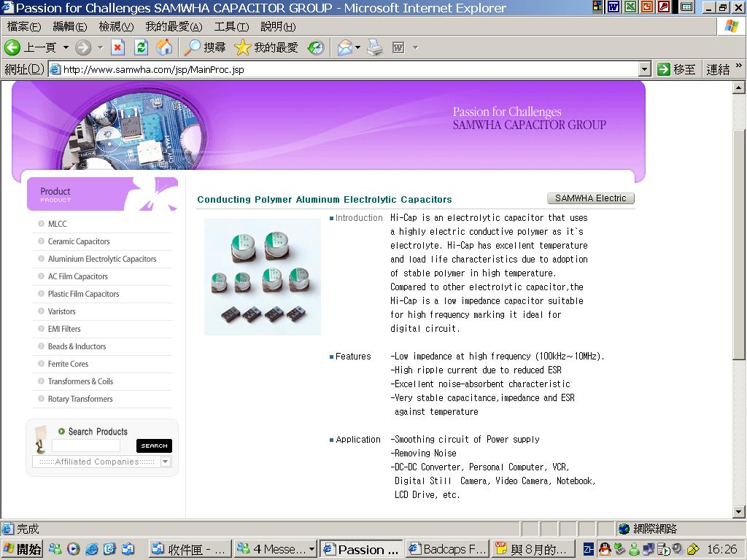Viewport: 747px width, 560px height.
Task: Click the Mail envelope icon
Action: coord(345,47)
